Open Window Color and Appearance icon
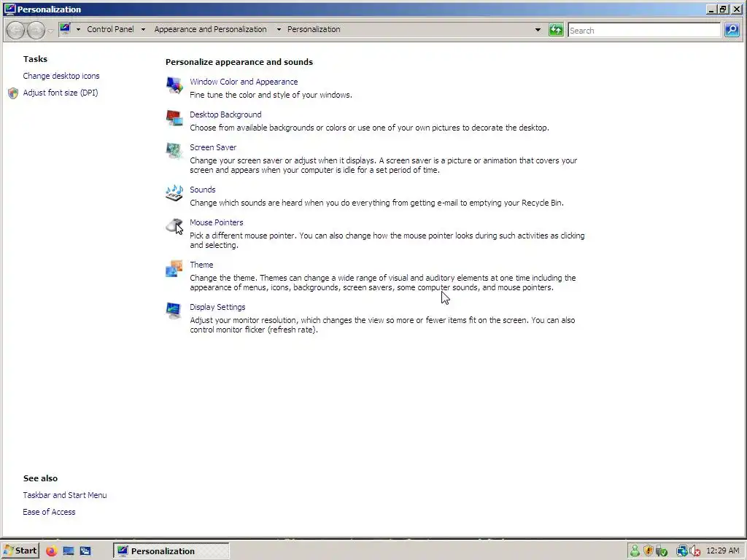The width and height of the screenshot is (747, 560). click(x=174, y=85)
